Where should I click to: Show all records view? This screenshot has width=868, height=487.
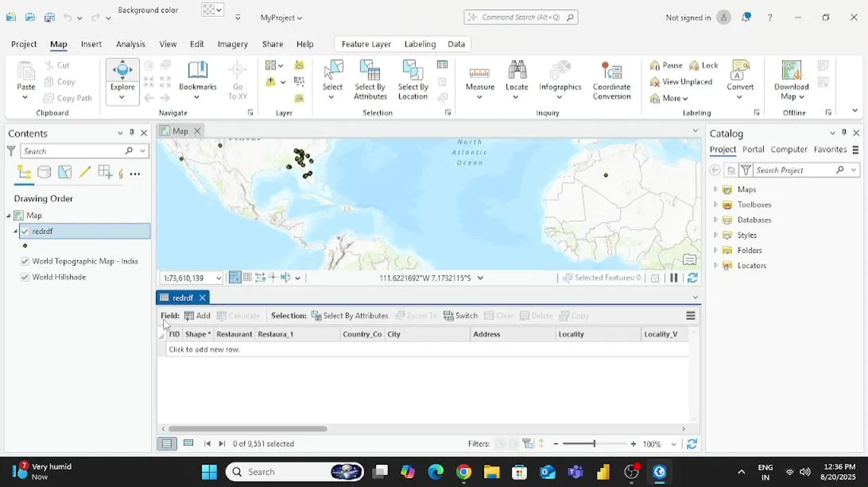tap(166, 444)
